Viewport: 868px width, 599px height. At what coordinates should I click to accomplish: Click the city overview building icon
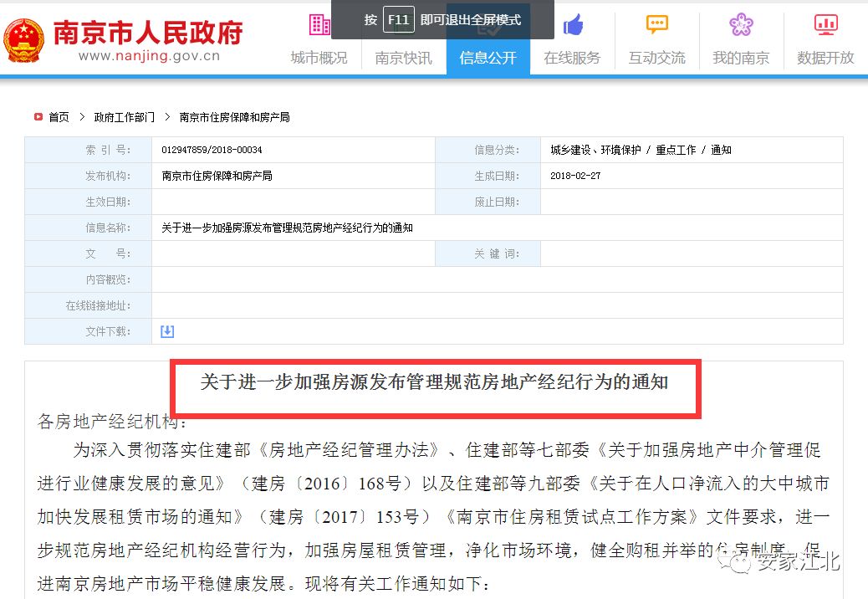click(x=319, y=24)
